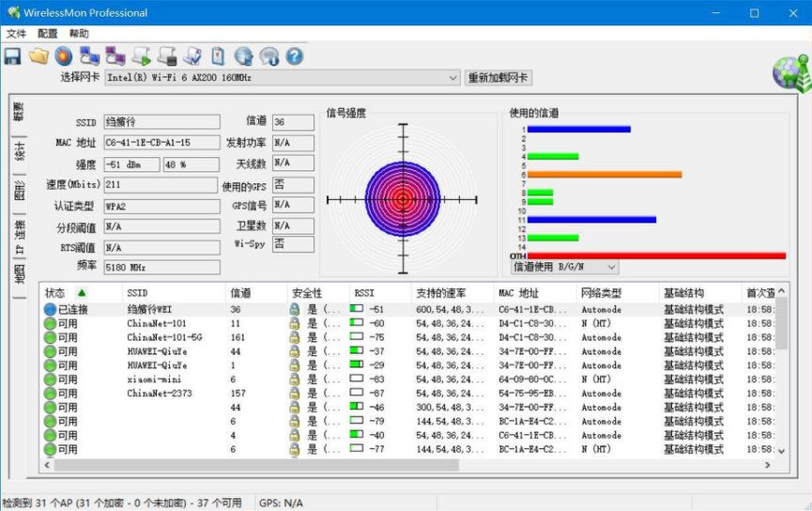Viewport: 812px width, 511px height.
Task: Click the 信道 field showing 36
Action: (x=293, y=122)
